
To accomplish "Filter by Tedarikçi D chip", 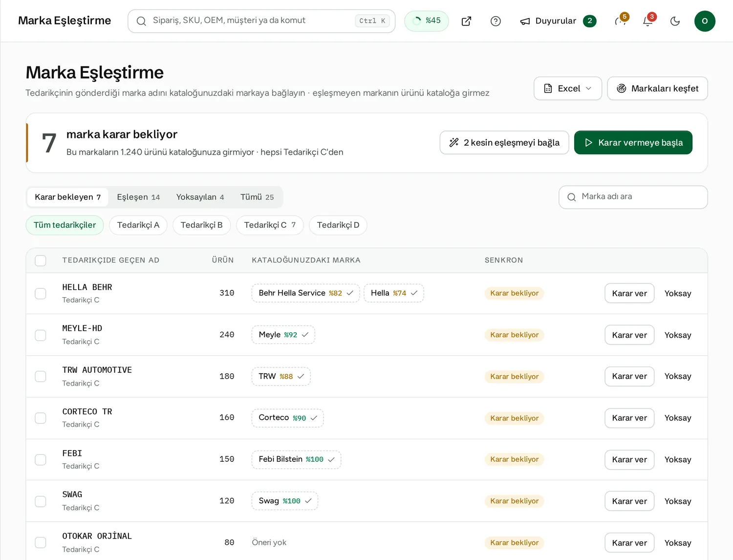I will point(338,225).
